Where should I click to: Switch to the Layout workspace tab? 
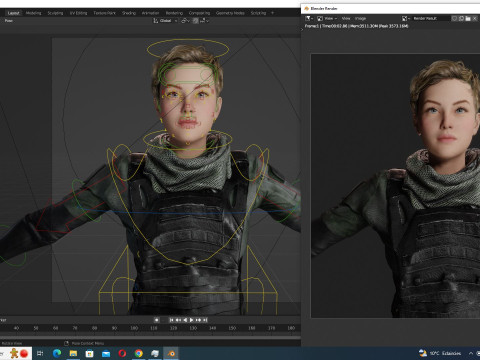[x=13, y=13]
